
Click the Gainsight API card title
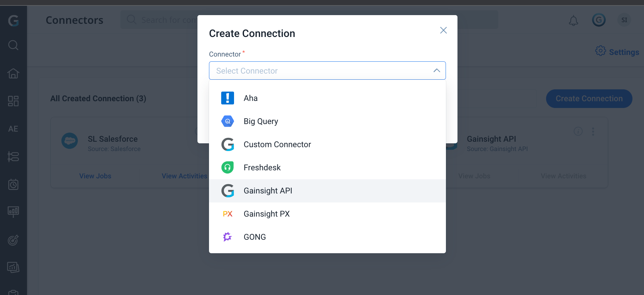[491, 139]
